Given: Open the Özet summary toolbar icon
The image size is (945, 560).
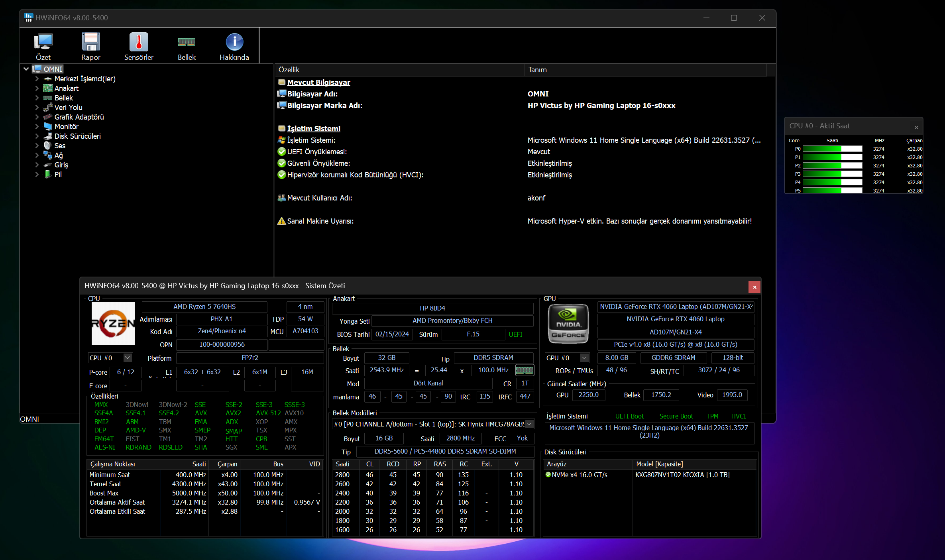Looking at the screenshot, I should [43, 42].
